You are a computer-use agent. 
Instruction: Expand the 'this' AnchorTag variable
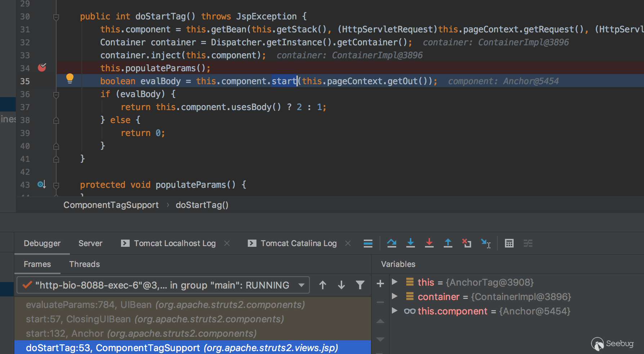click(394, 282)
